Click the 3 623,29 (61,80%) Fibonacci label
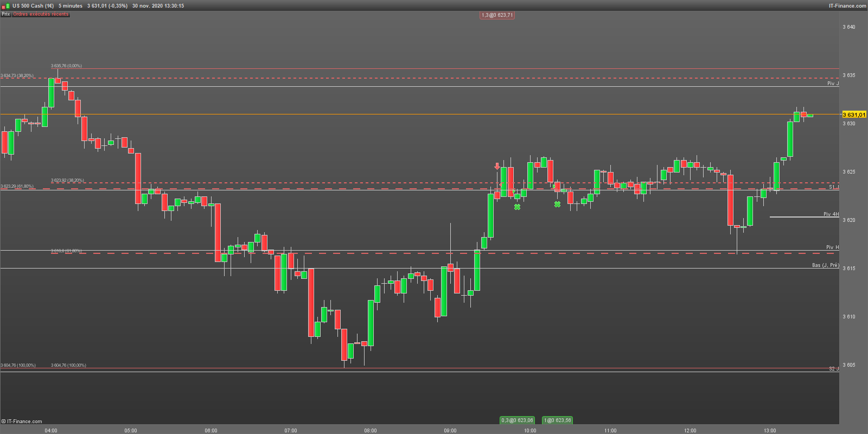Image resolution: width=868 pixels, height=434 pixels. point(17,187)
